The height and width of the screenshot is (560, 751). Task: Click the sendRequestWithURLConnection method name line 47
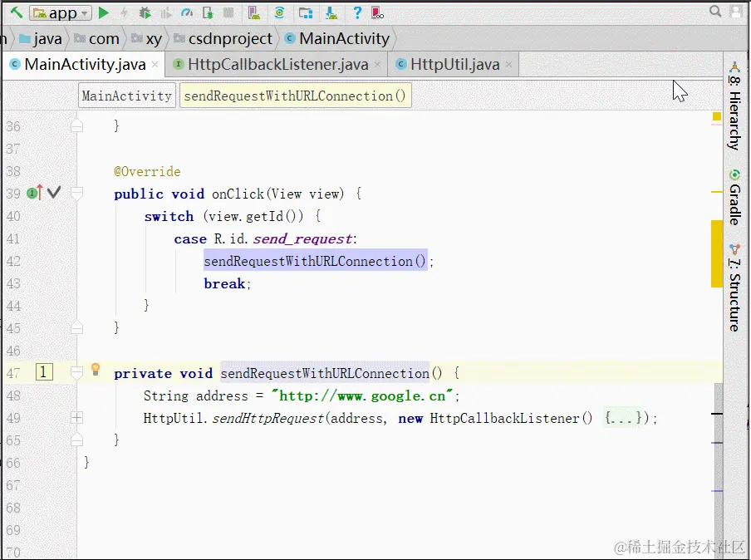pyautogui.click(x=325, y=373)
